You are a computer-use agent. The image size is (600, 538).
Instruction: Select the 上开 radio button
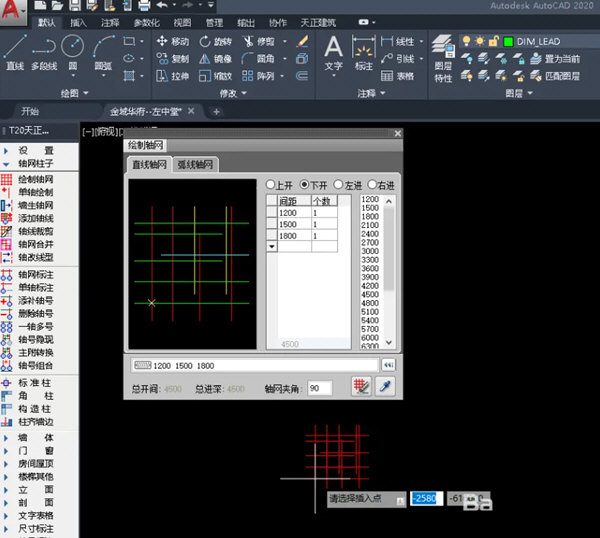click(271, 185)
